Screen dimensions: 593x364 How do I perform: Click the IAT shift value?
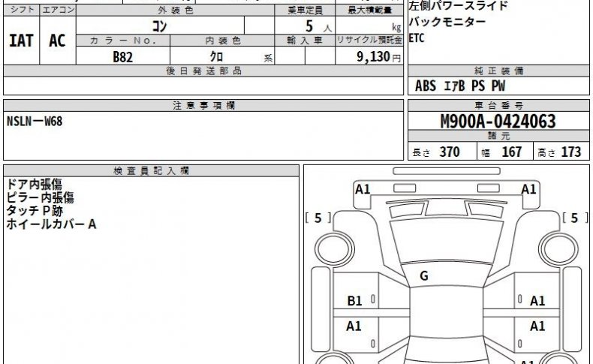tap(21, 41)
